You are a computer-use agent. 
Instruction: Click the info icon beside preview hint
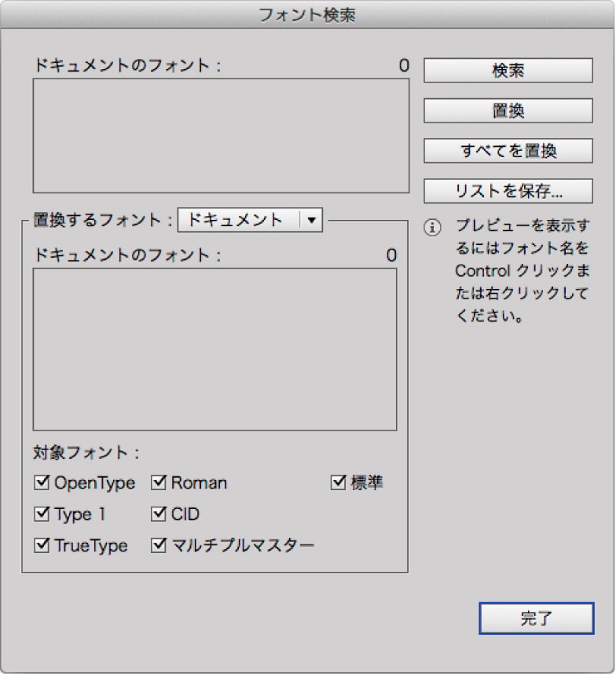pos(433,228)
